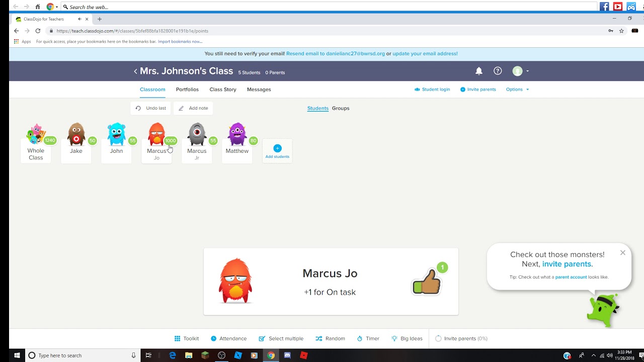
Task: Click Import bookmarks now link
Action: (180, 42)
